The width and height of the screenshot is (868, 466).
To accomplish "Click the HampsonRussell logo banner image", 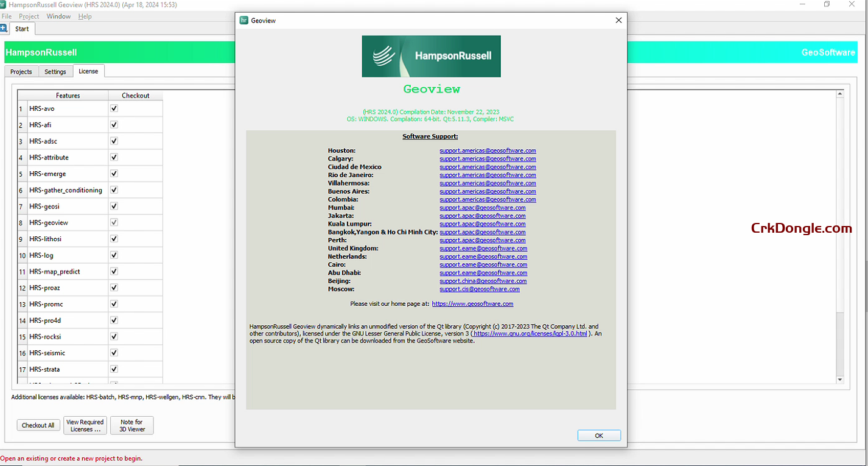I will coord(431,56).
